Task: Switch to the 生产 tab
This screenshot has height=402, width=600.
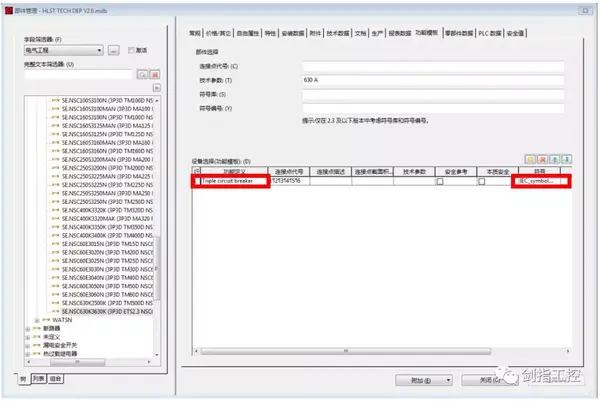Action: [x=377, y=33]
